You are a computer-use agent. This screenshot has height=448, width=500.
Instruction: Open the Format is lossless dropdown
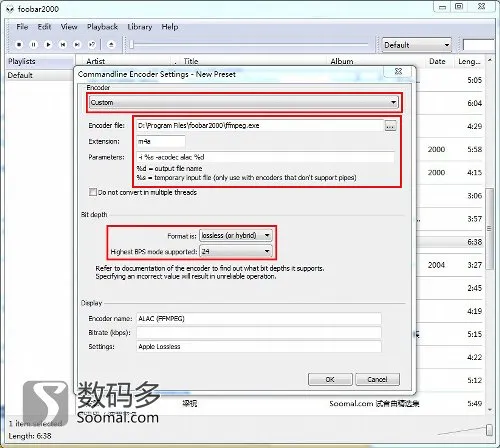[236, 235]
